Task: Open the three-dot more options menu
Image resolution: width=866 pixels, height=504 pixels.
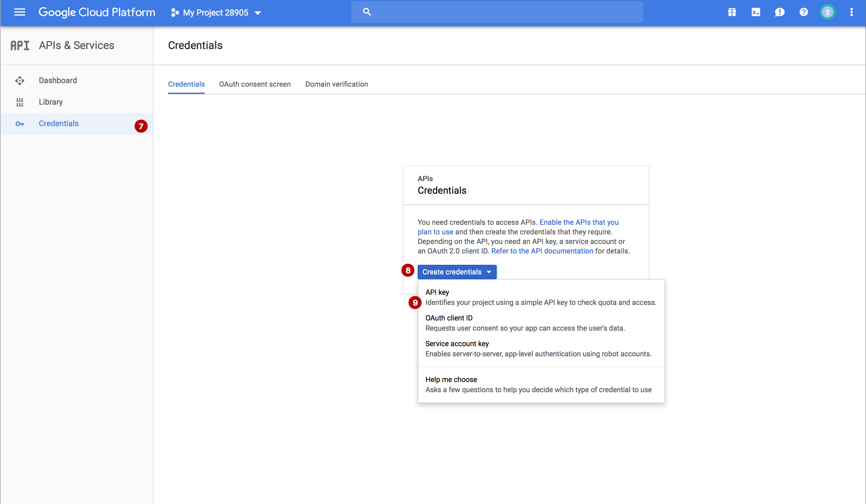Action: pos(852,12)
